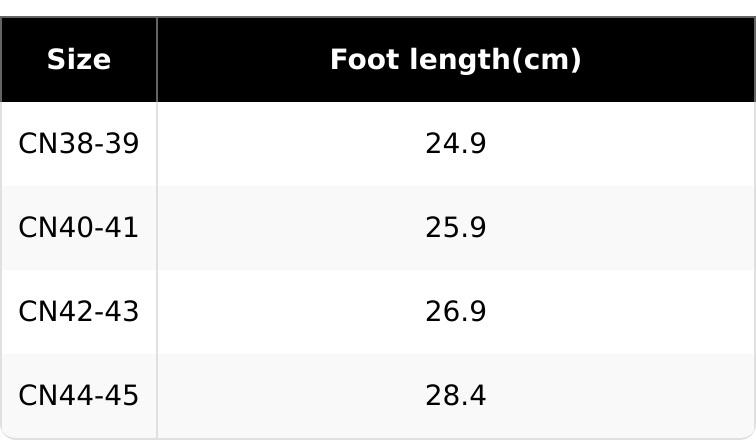Click the 24.9 foot length value
756x440 pixels.
coord(455,144)
